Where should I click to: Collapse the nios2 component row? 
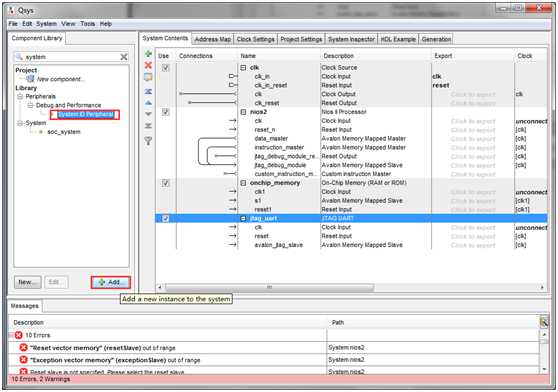click(x=243, y=112)
